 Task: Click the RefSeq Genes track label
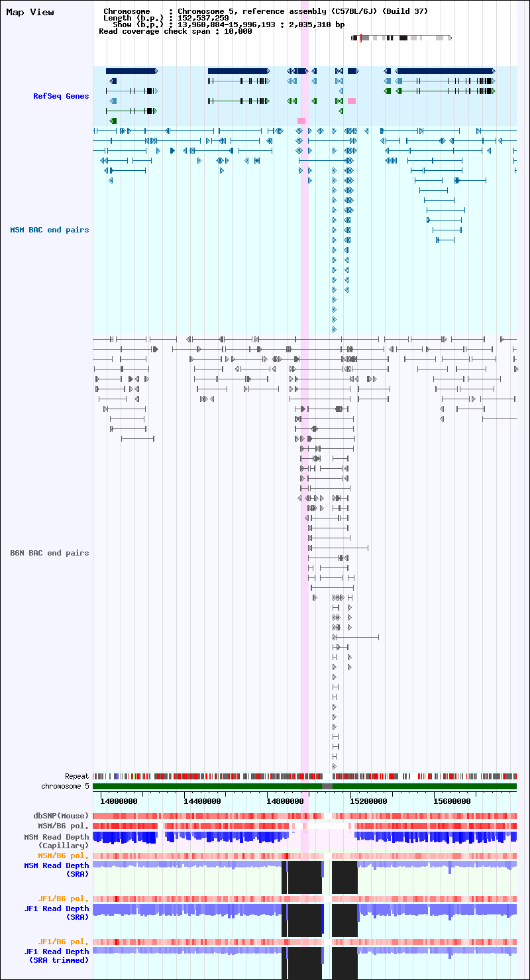(x=61, y=97)
